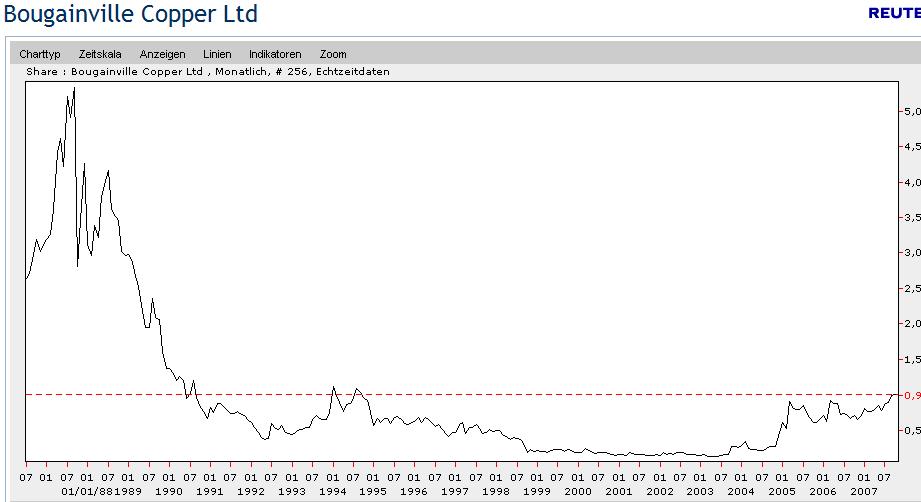
Task: Open the Charttyp menu
Action: coord(42,54)
